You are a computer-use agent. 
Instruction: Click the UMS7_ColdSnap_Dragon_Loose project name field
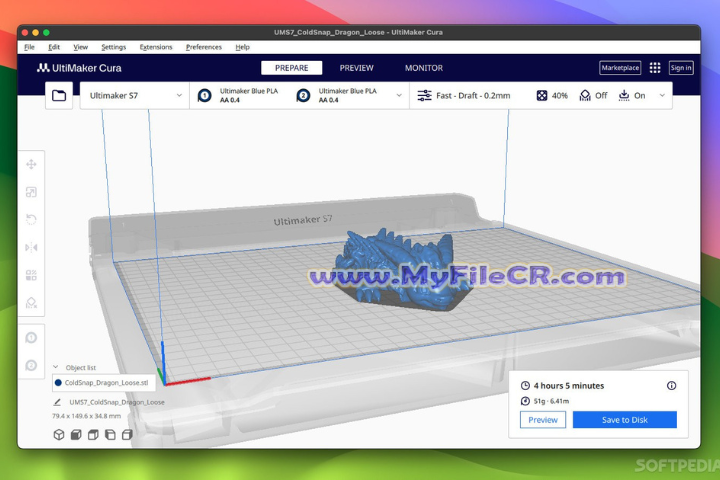(x=117, y=402)
